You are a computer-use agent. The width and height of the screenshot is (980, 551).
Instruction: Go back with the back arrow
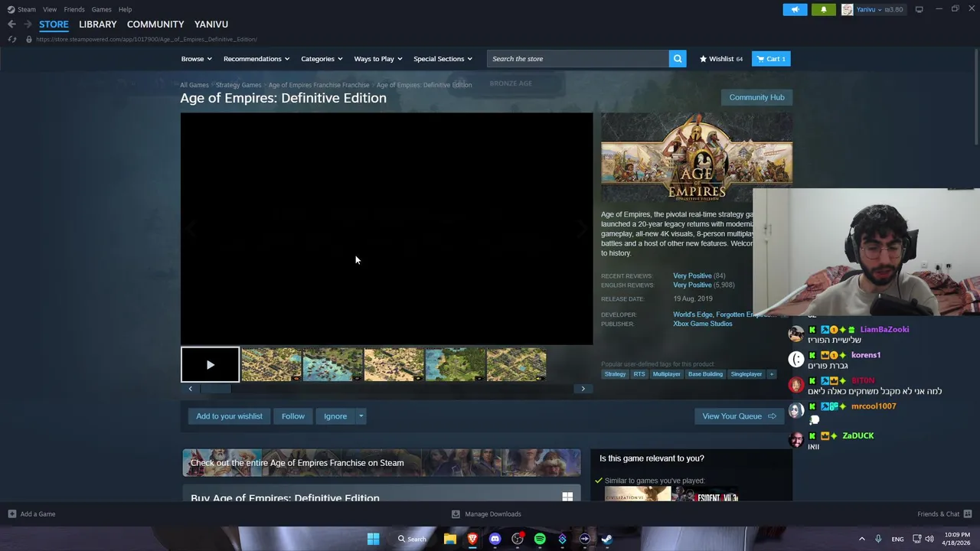[11, 24]
